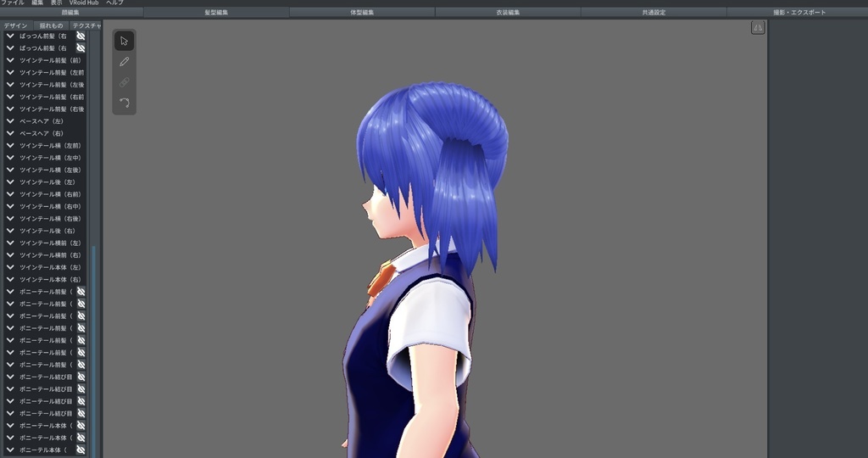The width and height of the screenshot is (868, 458).
Task: Switch to the 顔編集 tab
Action: [x=71, y=12]
